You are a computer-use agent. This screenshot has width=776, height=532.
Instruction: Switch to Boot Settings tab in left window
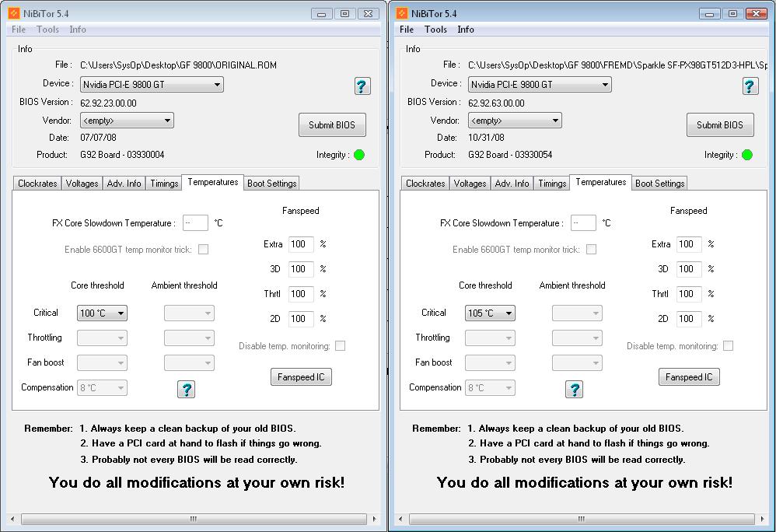tap(271, 184)
